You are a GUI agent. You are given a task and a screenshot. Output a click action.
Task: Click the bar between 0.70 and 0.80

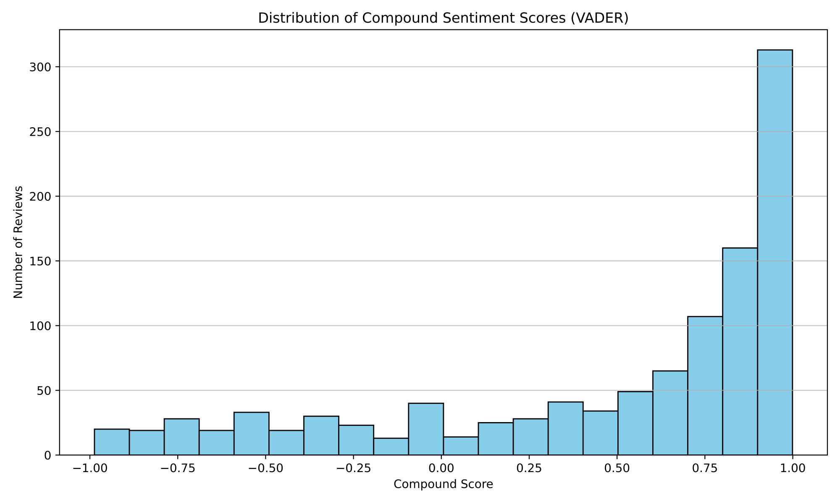pos(705,386)
